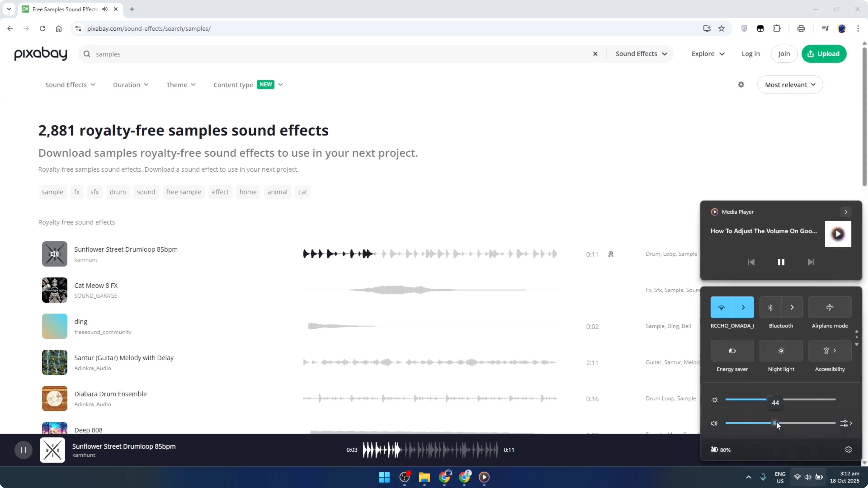Play the Sunflower Street Drumloop sample
Image resolution: width=868 pixels, height=488 pixels.
click(54, 254)
